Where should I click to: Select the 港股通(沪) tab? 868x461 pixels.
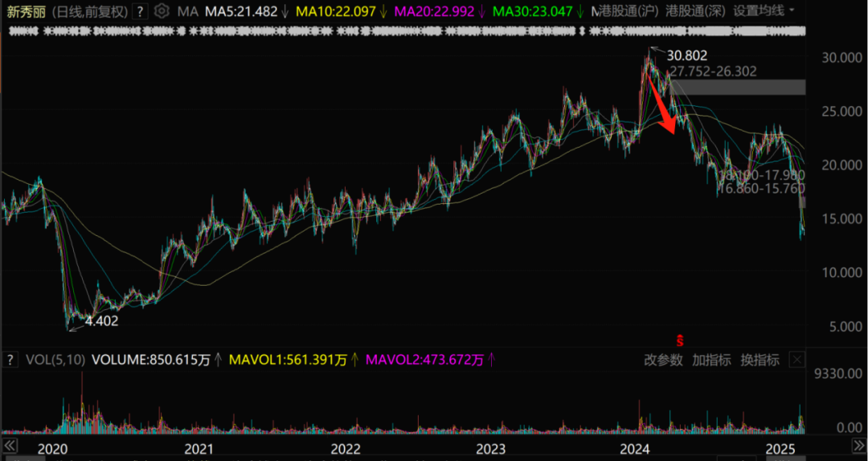click(628, 11)
